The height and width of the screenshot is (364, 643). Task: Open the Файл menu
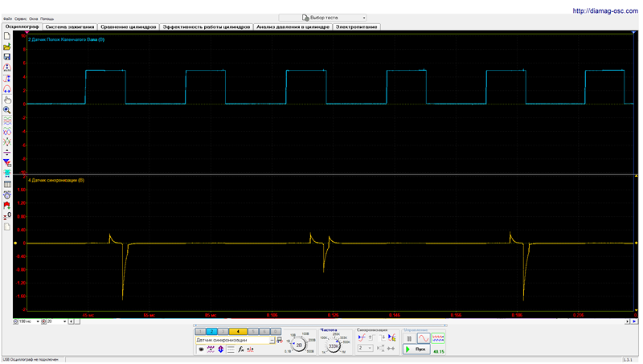tap(7, 18)
